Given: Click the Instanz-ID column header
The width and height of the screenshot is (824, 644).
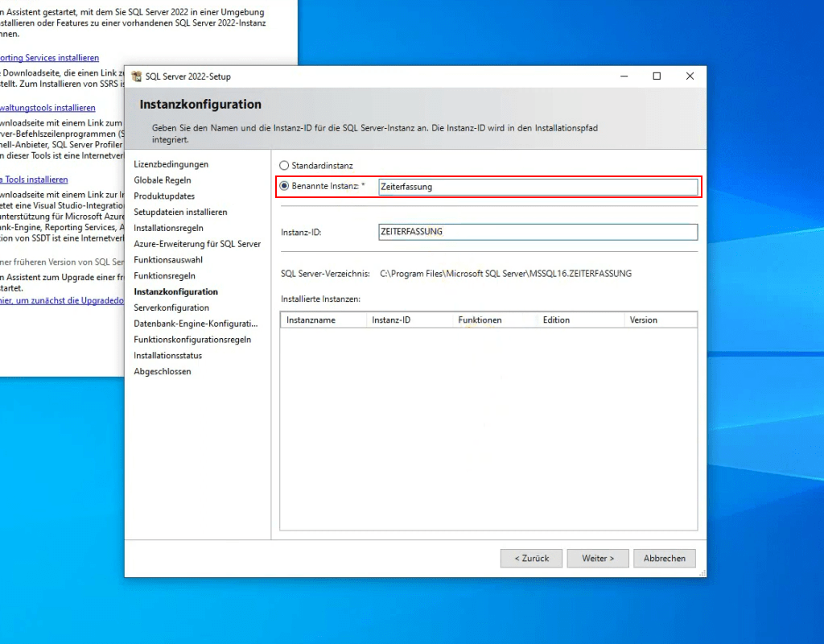Looking at the screenshot, I should [x=409, y=320].
